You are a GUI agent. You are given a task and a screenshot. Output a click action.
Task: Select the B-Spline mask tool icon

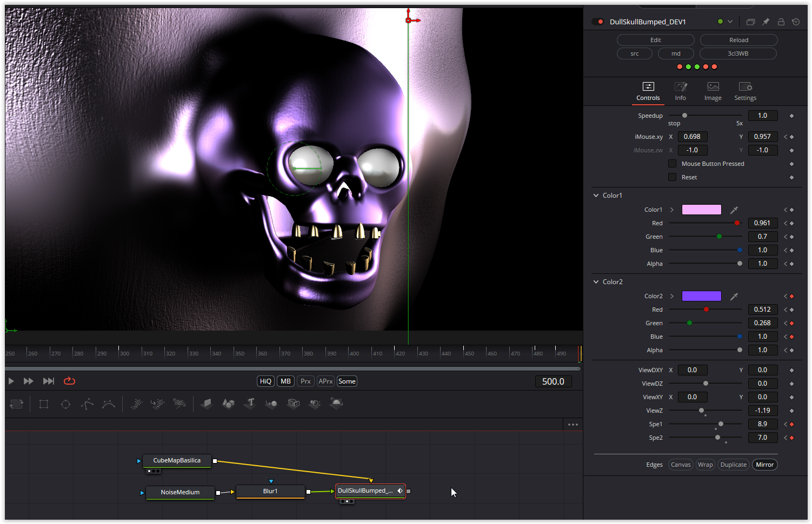[109, 404]
